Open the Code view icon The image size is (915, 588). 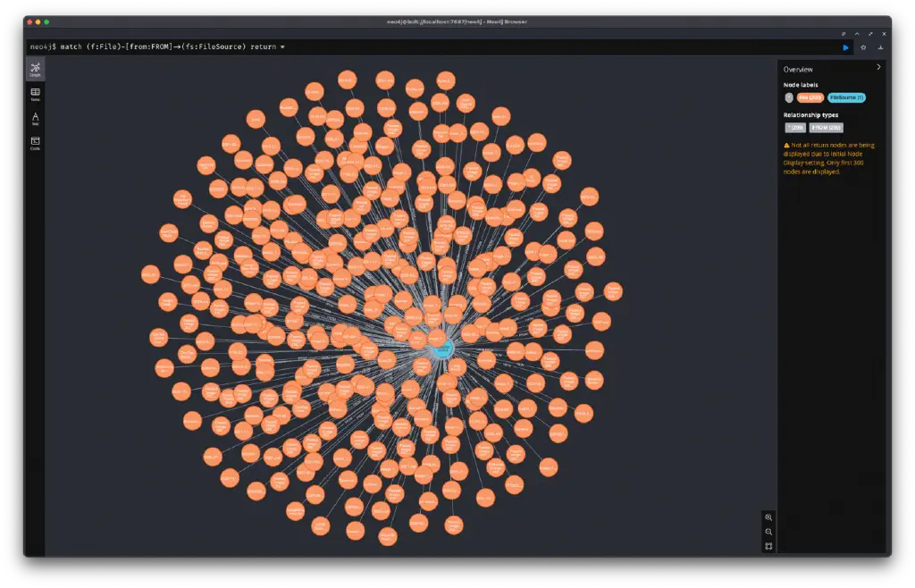(x=35, y=141)
